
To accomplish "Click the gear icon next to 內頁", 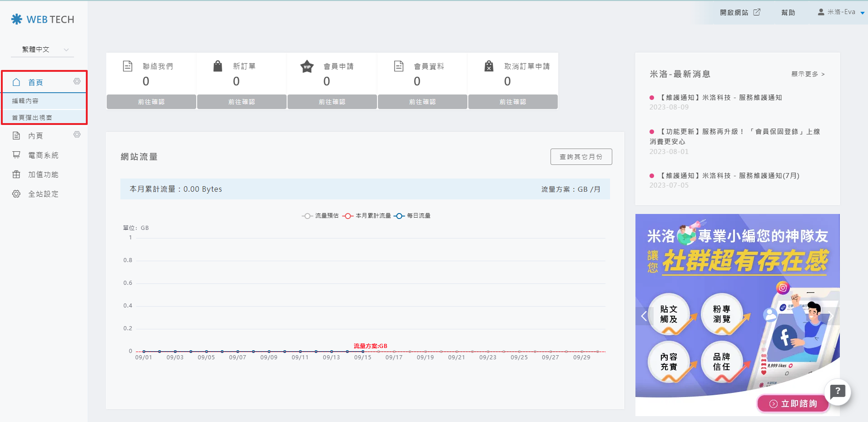I will point(77,134).
